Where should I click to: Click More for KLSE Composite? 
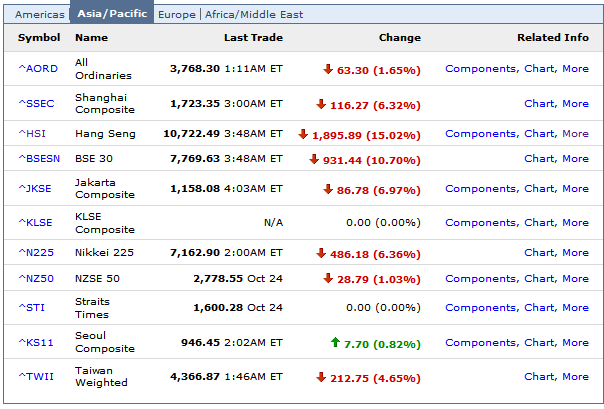point(575,223)
